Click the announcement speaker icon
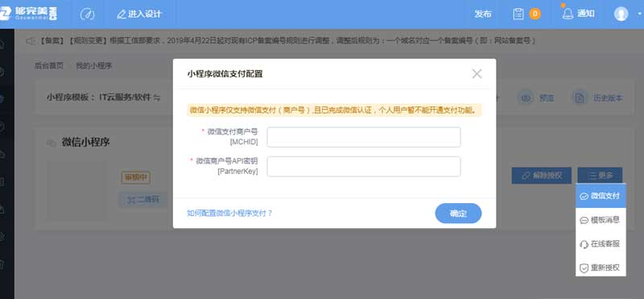Image resolution: width=644 pixels, height=299 pixels. point(31,41)
